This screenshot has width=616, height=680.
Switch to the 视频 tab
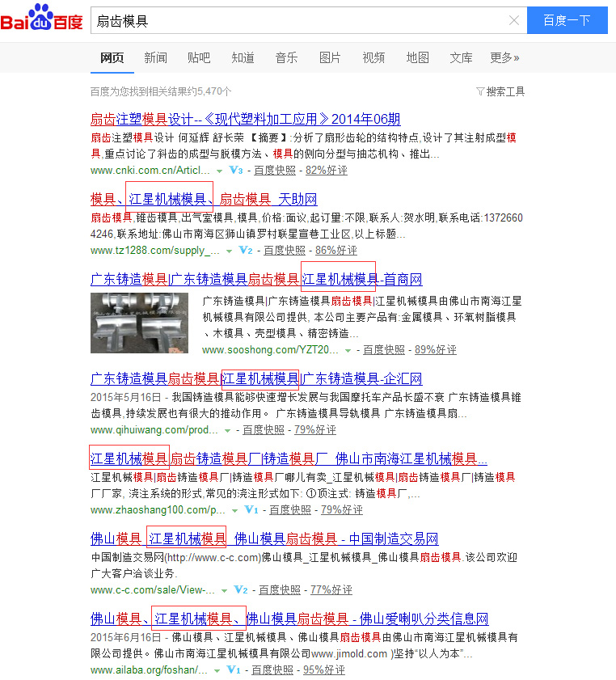tap(373, 57)
